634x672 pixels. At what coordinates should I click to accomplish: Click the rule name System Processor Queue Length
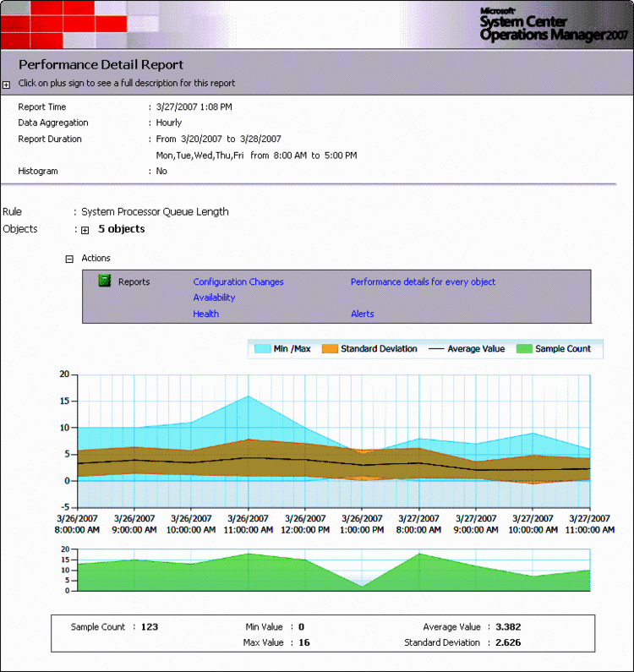click(x=155, y=211)
